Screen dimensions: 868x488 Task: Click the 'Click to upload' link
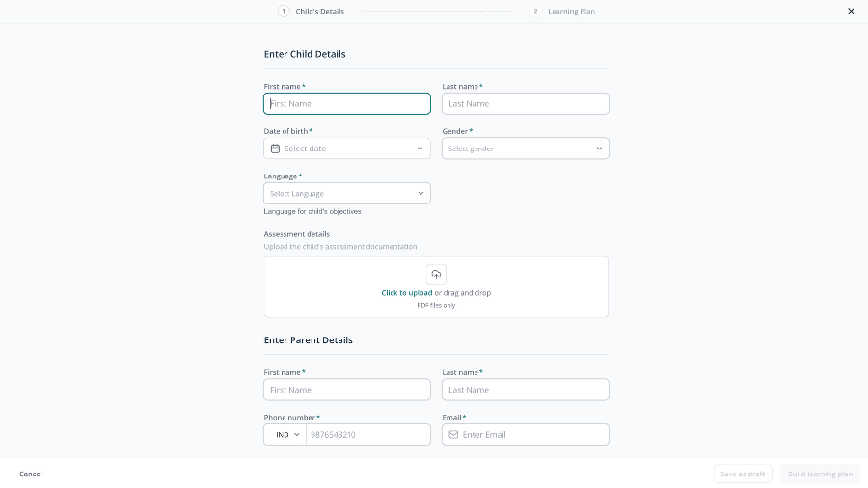click(x=407, y=292)
